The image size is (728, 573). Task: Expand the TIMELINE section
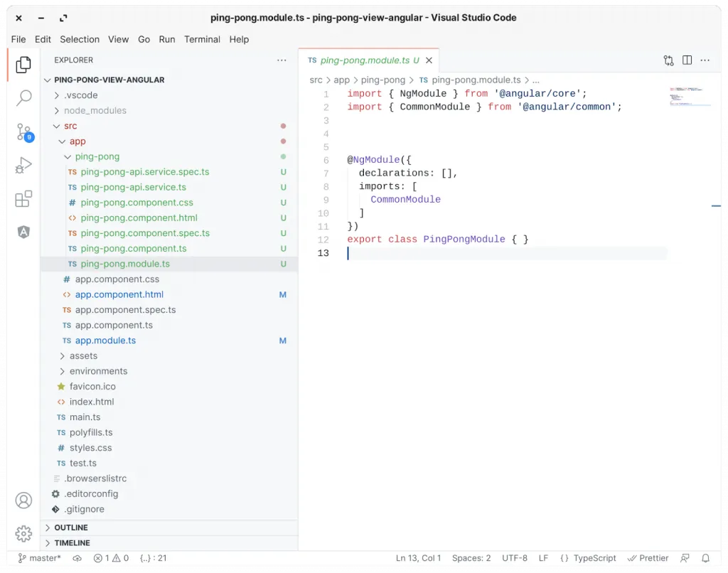click(x=169, y=543)
